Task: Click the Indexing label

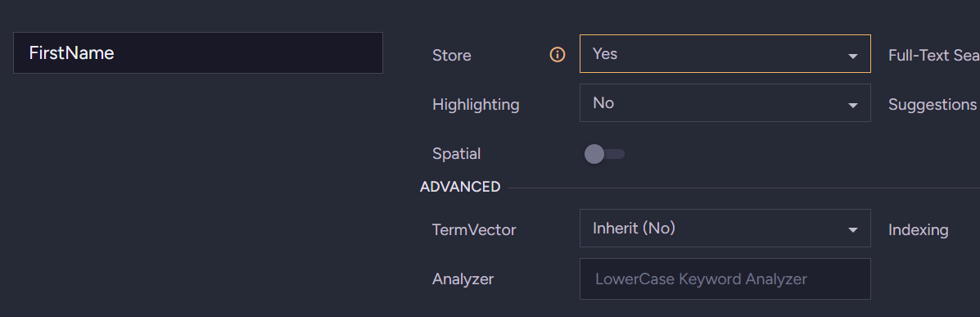Action: pyautogui.click(x=918, y=230)
